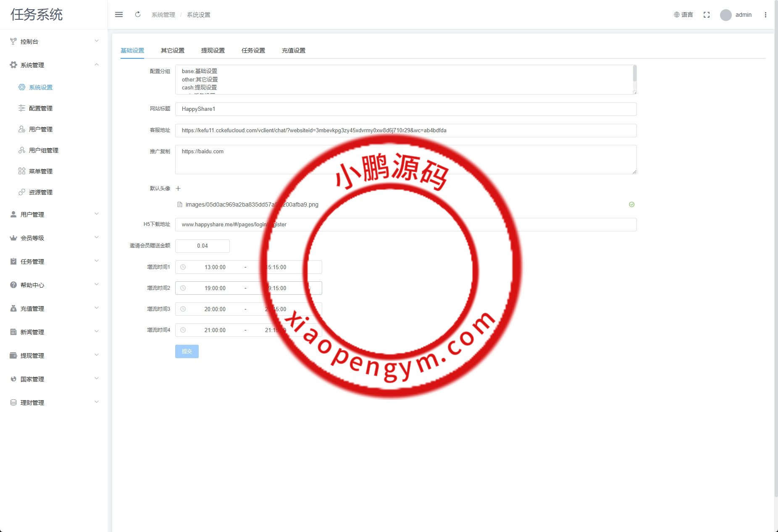Screen dimensions: 778x532
Task: Collapse the sidebar with the hamburger icon
Action: point(119,15)
